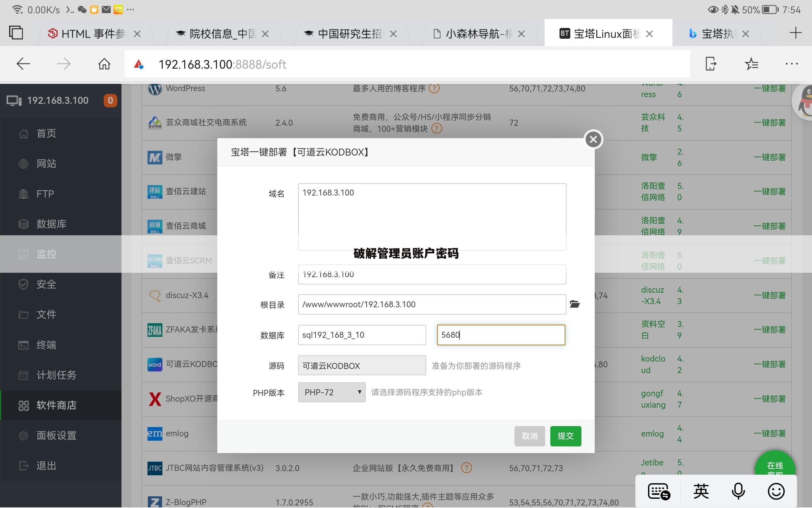The width and height of the screenshot is (812, 508).
Task: Browse folders with the 根目录 folder icon
Action: pyautogui.click(x=574, y=304)
